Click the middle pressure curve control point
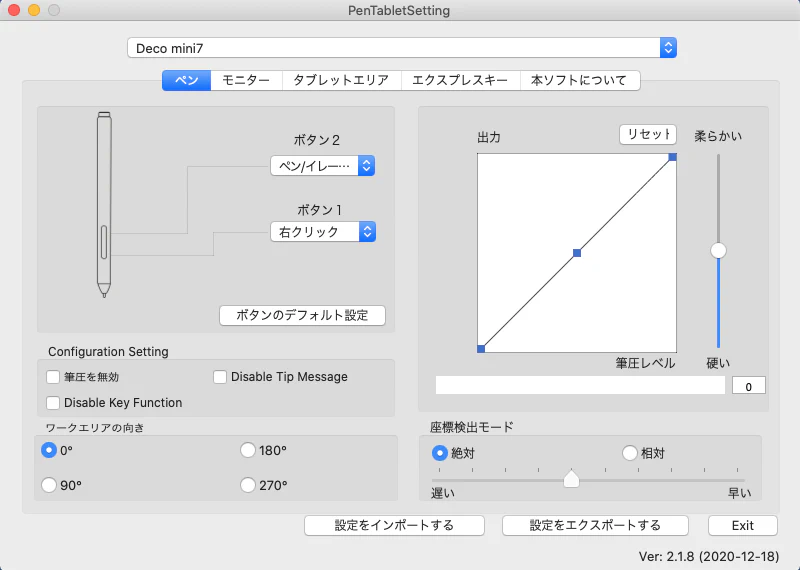Screen dimensions: 800x570 pos(577,253)
